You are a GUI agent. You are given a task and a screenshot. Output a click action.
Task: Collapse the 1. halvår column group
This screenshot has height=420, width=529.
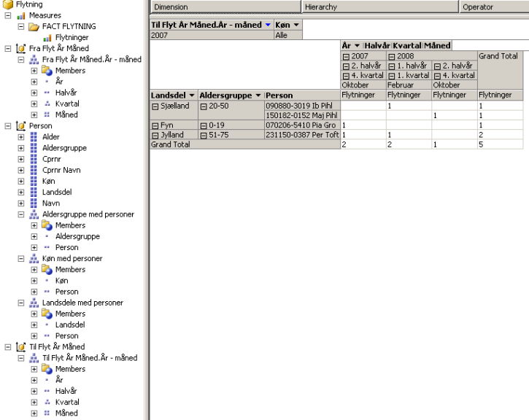(x=392, y=66)
